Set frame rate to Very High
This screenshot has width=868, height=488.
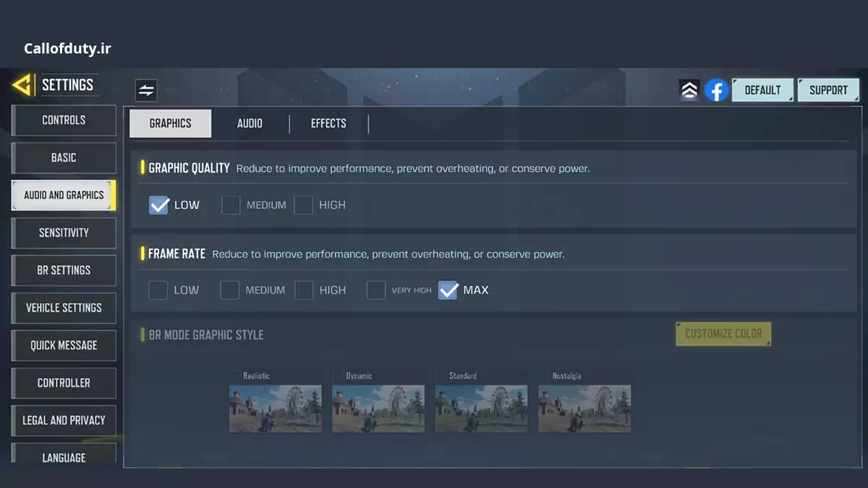click(x=376, y=291)
